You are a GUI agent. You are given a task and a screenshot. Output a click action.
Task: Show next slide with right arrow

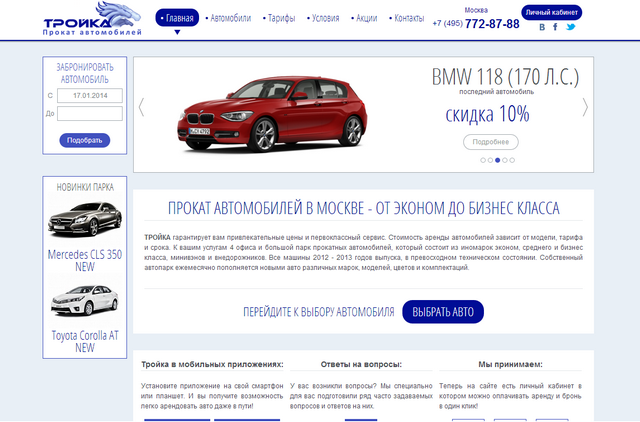[585, 107]
